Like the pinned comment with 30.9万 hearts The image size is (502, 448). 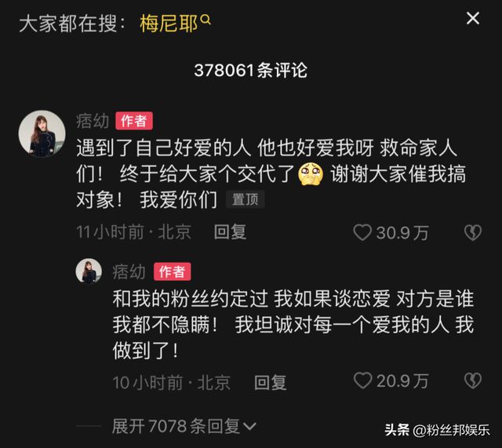(x=362, y=232)
